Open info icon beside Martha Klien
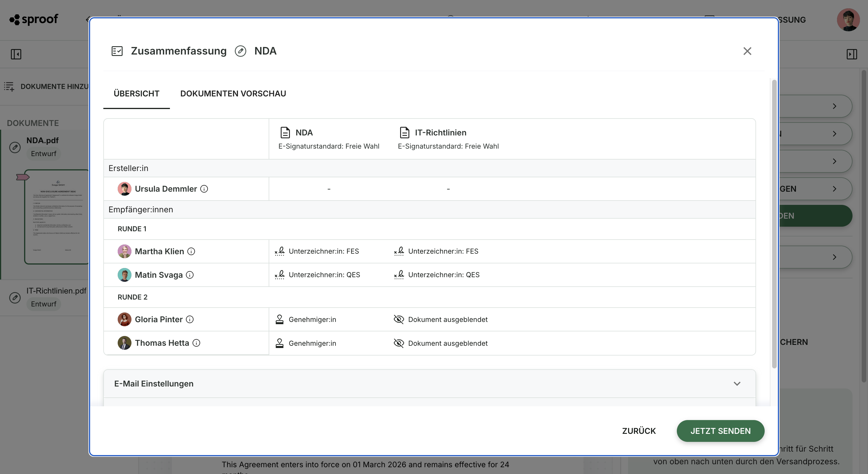Screen dimensions: 868x474 point(191,251)
